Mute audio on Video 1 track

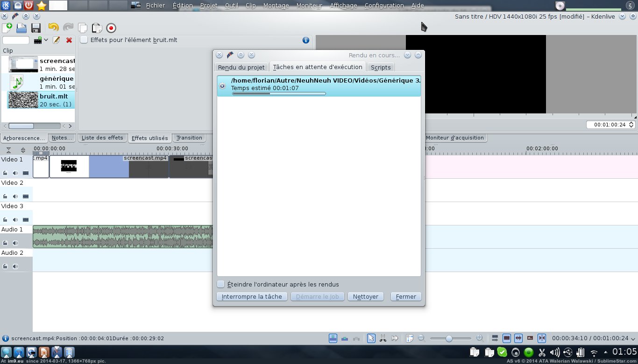click(15, 173)
